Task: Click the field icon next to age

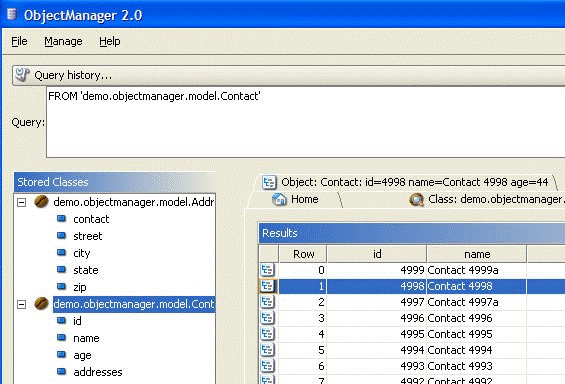Action: (62, 354)
